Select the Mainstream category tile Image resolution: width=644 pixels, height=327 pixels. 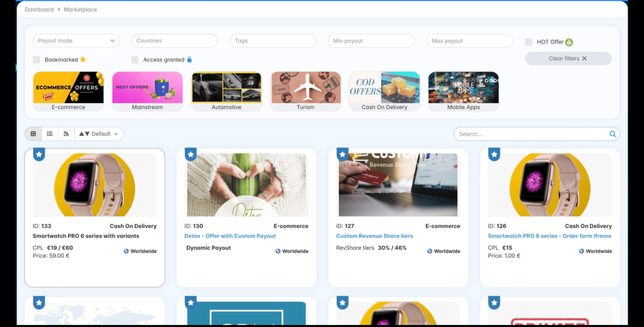[x=147, y=91]
